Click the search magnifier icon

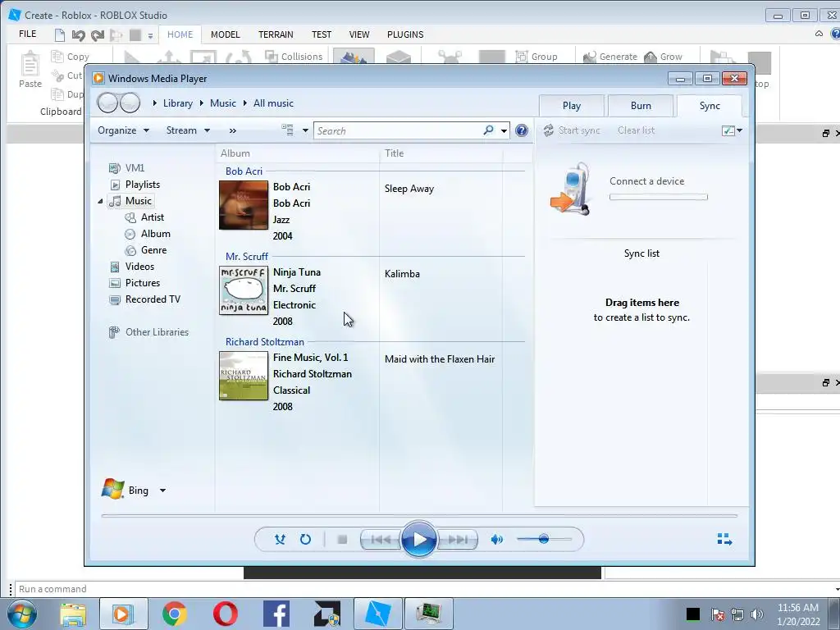488,130
